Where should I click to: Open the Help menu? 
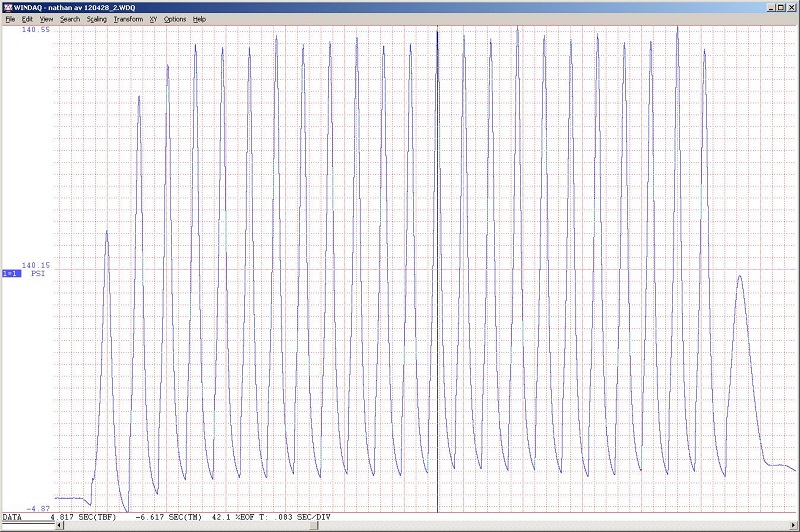[199, 19]
